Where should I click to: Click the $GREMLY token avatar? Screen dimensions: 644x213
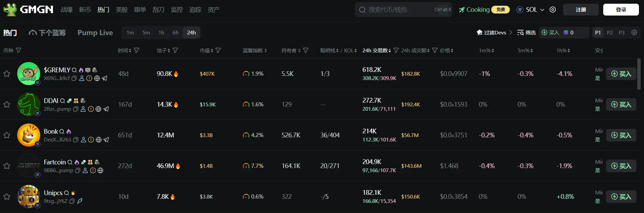point(29,74)
